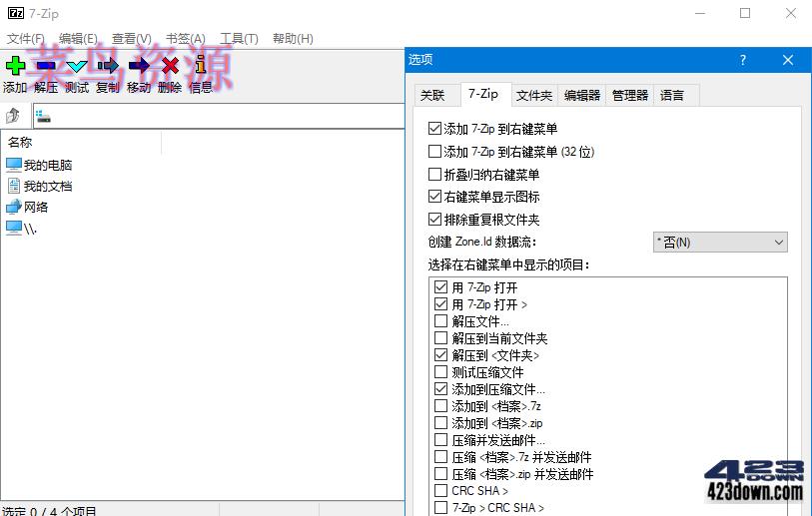This screenshot has height=516, width=812.
Task: Click the address path input field
Action: [219, 116]
